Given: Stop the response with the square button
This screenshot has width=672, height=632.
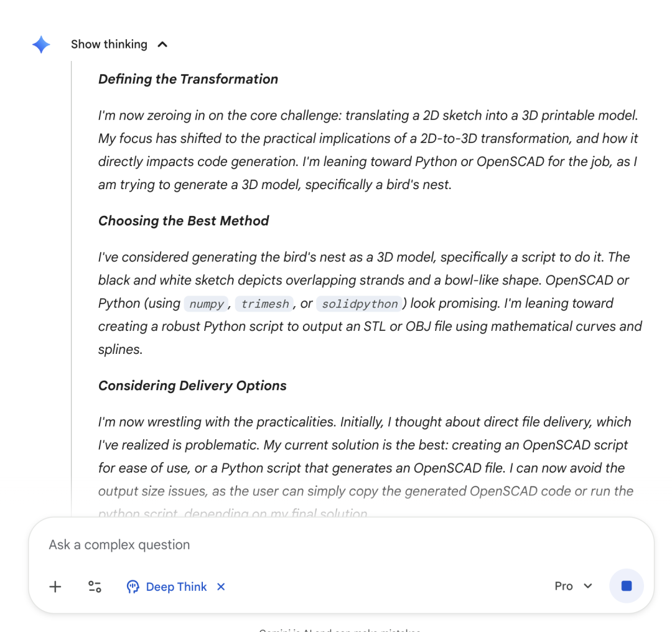Looking at the screenshot, I should click(x=626, y=586).
